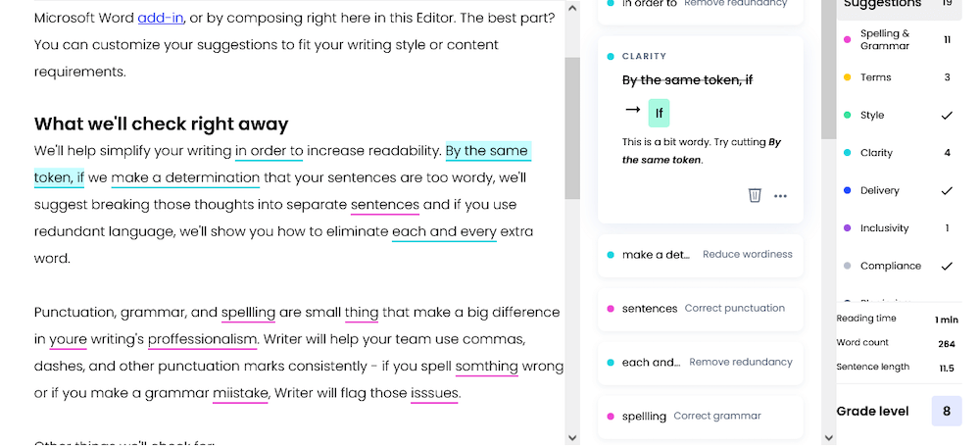Image resolution: width=980 pixels, height=446 pixels.
Task: Click the add-in hyperlink
Action: [161, 19]
